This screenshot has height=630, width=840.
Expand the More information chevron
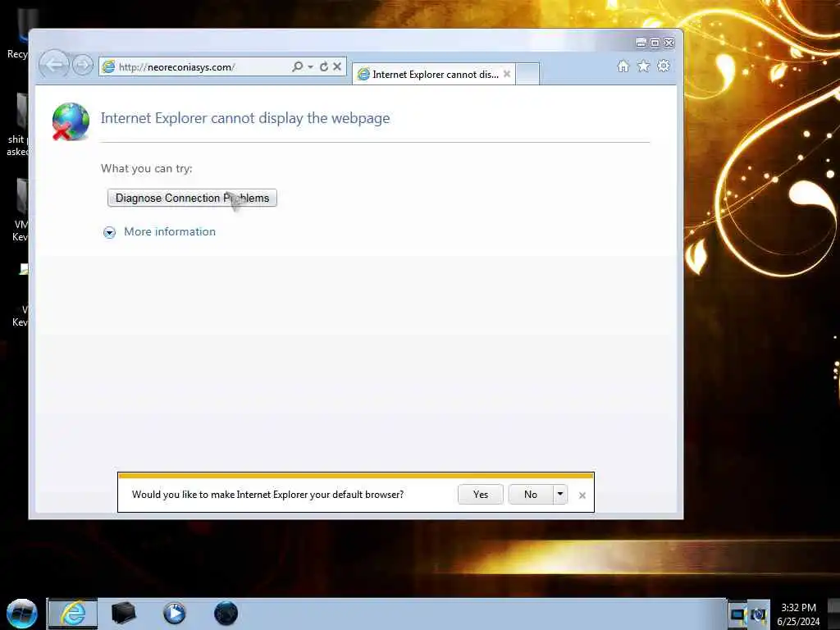coord(109,232)
